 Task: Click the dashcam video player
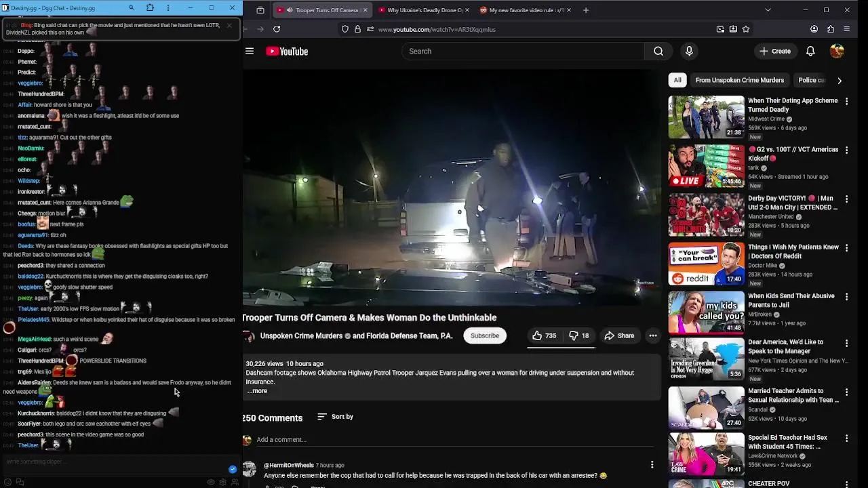(452, 186)
